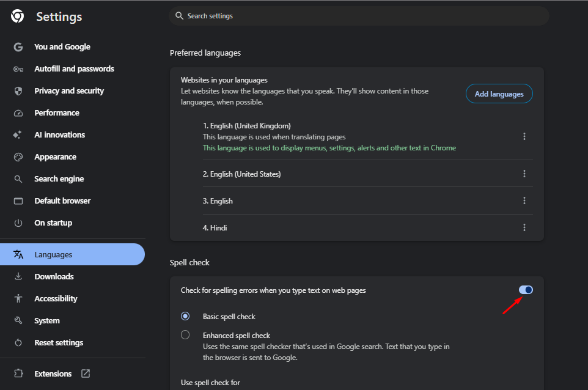This screenshot has width=588, height=390.
Task: Click 'This language is used when translating pages'
Action: click(274, 137)
